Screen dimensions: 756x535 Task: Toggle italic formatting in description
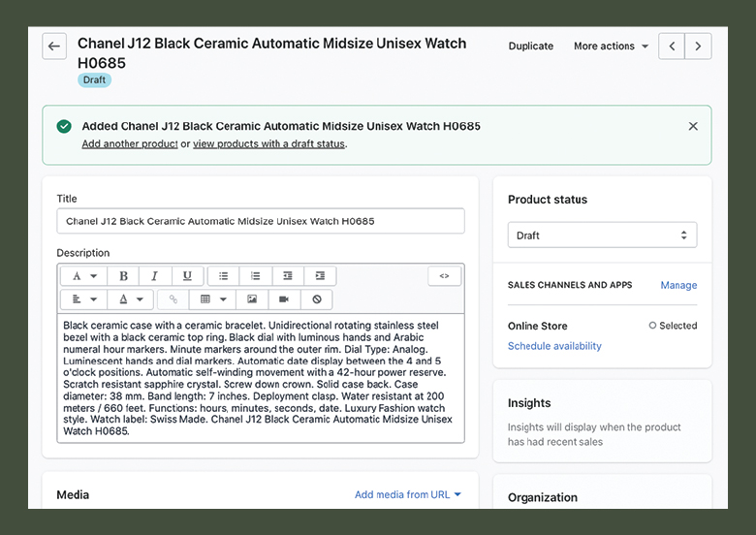pos(155,276)
